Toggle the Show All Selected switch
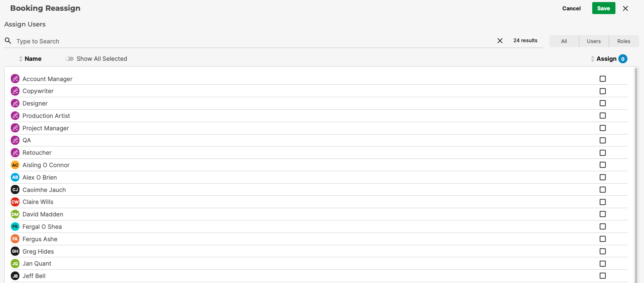 pos(70,59)
